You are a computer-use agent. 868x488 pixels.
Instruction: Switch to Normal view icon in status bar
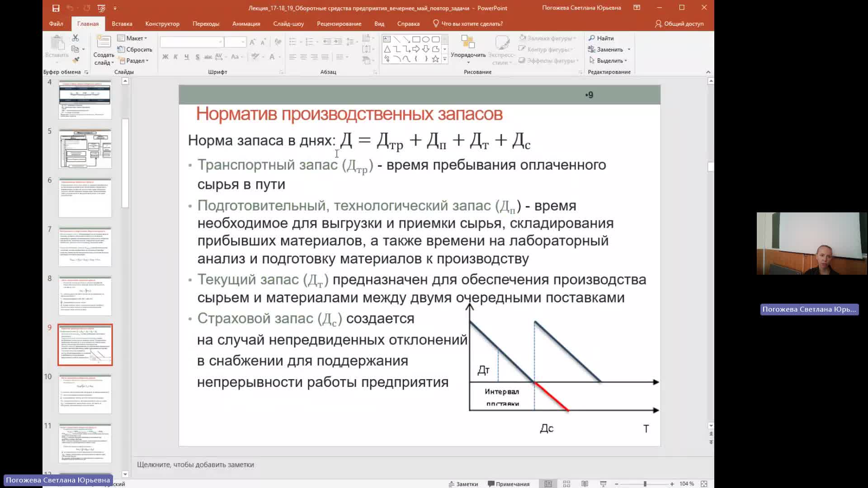tap(548, 484)
